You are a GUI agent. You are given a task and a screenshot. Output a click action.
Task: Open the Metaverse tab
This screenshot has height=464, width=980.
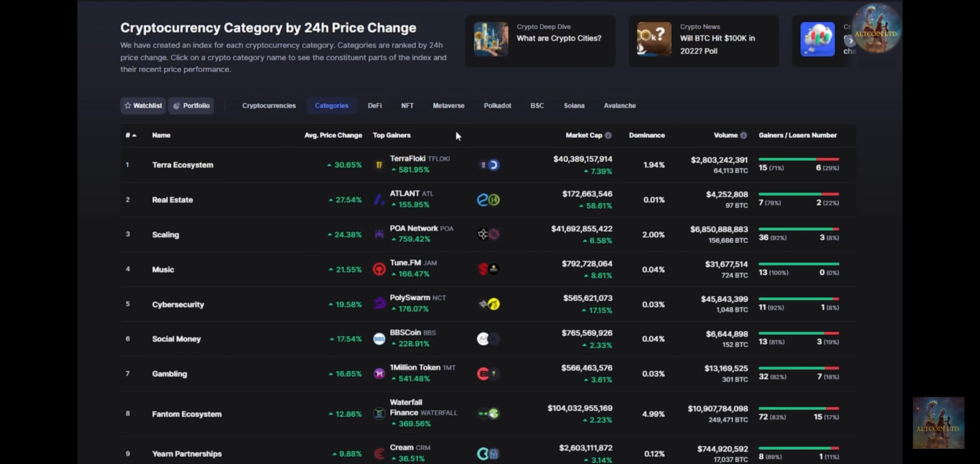449,106
